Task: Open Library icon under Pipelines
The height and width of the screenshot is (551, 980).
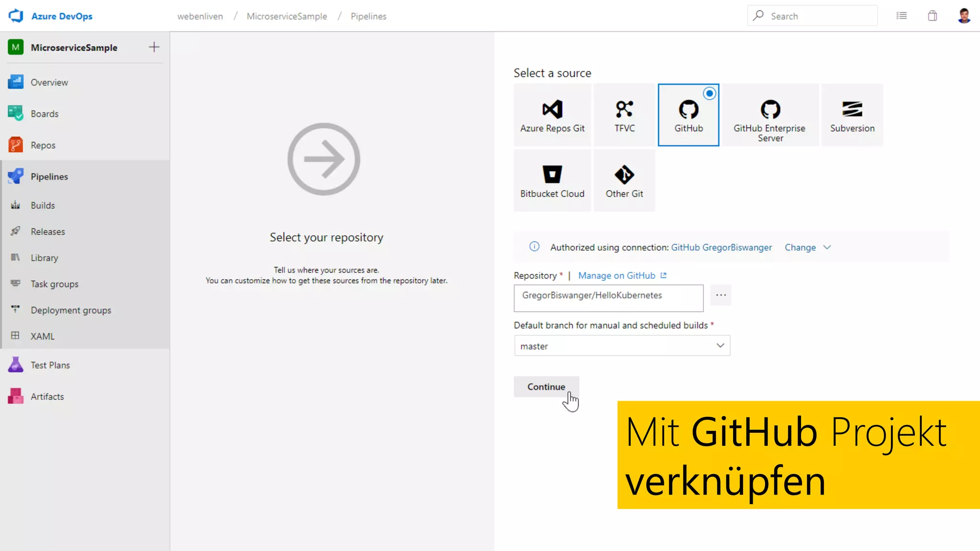Action: (x=15, y=257)
